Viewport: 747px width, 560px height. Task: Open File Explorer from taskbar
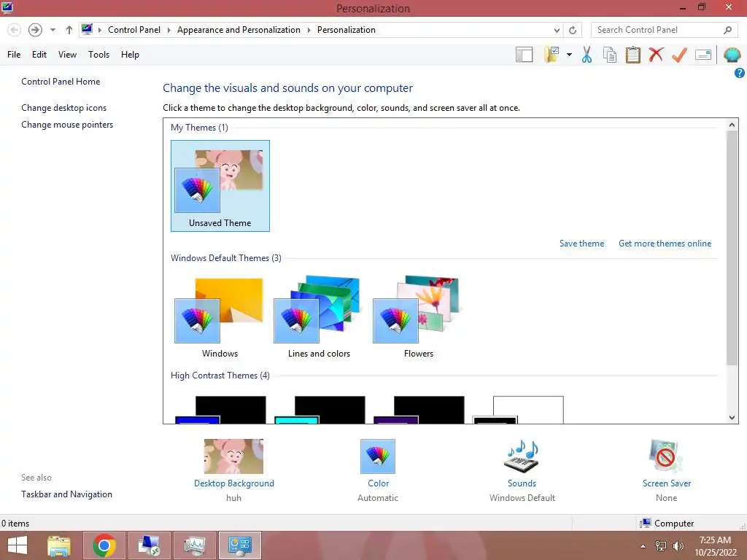tap(59, 545)
